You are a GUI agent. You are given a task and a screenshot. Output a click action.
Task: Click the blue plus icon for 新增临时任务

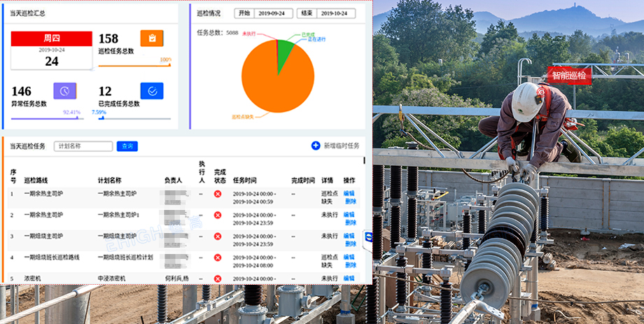(316, 146)
